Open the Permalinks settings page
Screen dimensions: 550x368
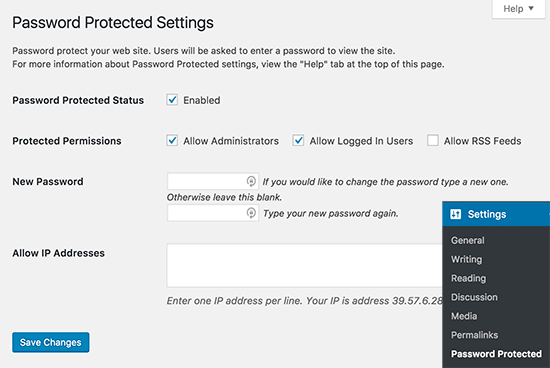click(x=474, y=335)
